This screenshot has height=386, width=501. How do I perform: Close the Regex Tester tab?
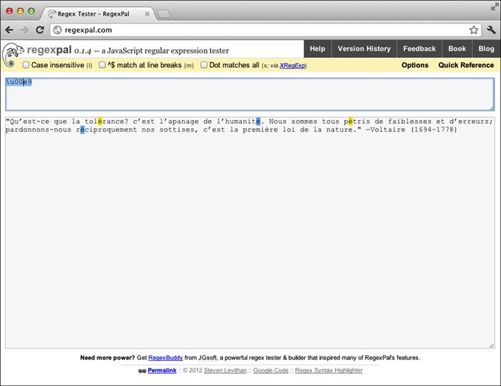pos(147,14)
